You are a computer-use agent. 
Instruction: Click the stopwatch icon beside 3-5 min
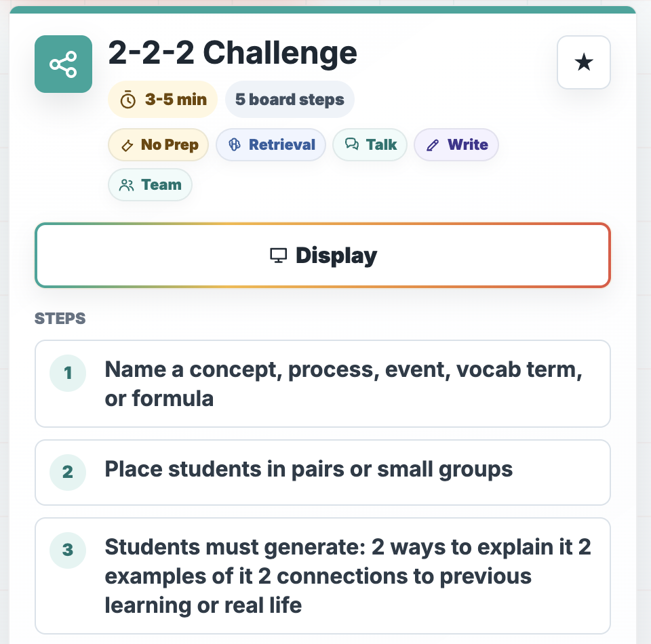[128, 100]
